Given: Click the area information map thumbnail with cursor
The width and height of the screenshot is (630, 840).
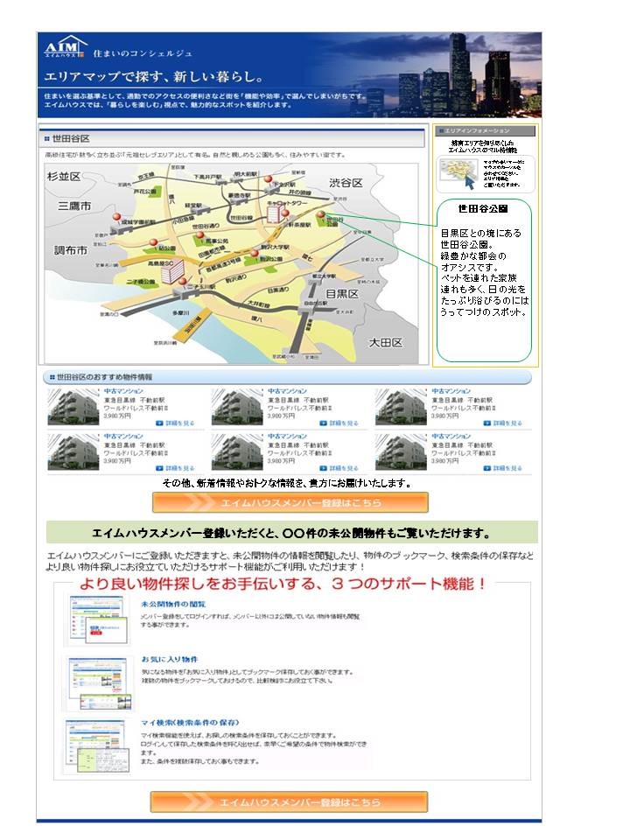Looking at the screenshot, I should [x=458, y=174].
